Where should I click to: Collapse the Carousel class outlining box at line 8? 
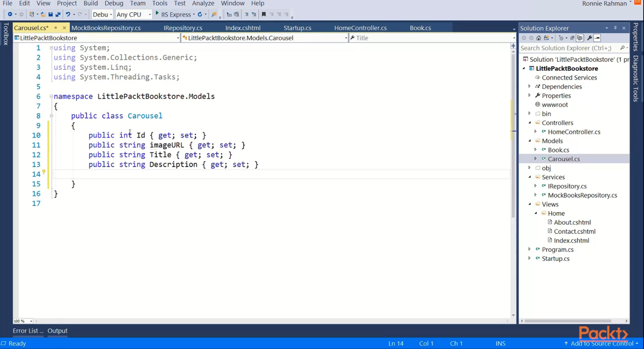(x=51, y=115)
